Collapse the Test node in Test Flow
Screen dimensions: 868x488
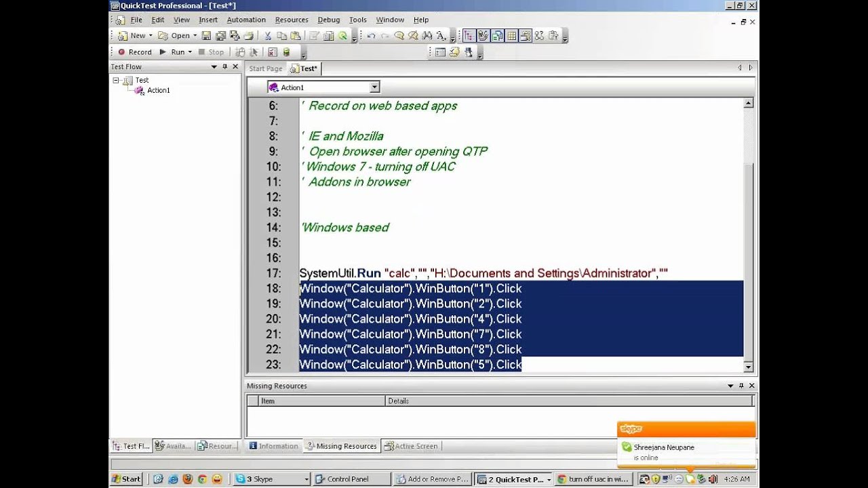(116, 80)
